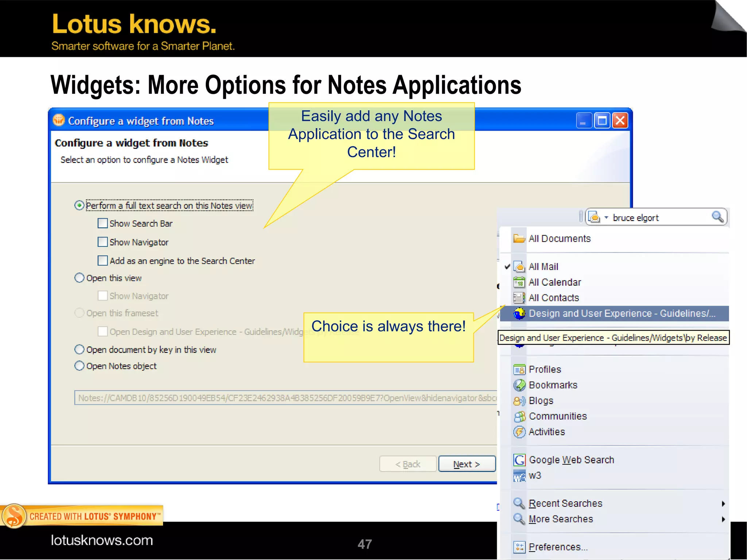Click the Bookmarks icon
747x560 pixels.
pos(519,385)
